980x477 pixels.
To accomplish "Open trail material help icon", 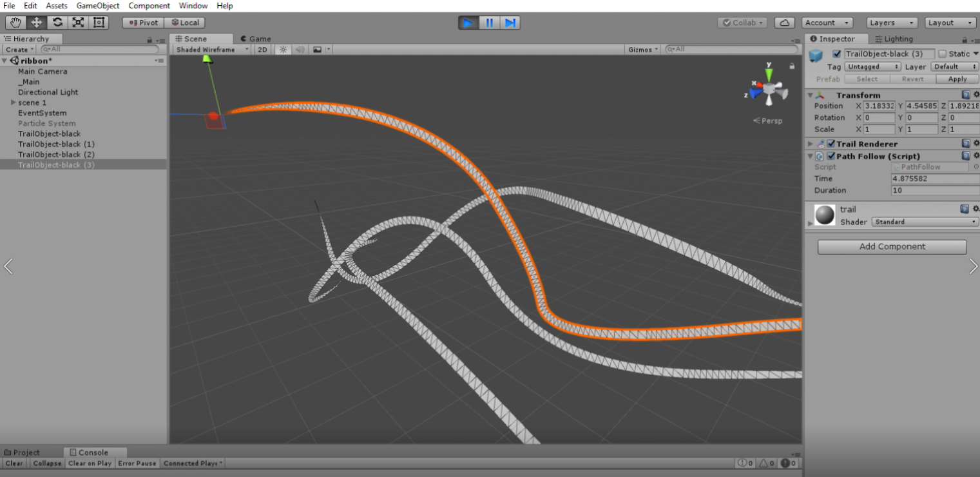I will click(965, 209).
